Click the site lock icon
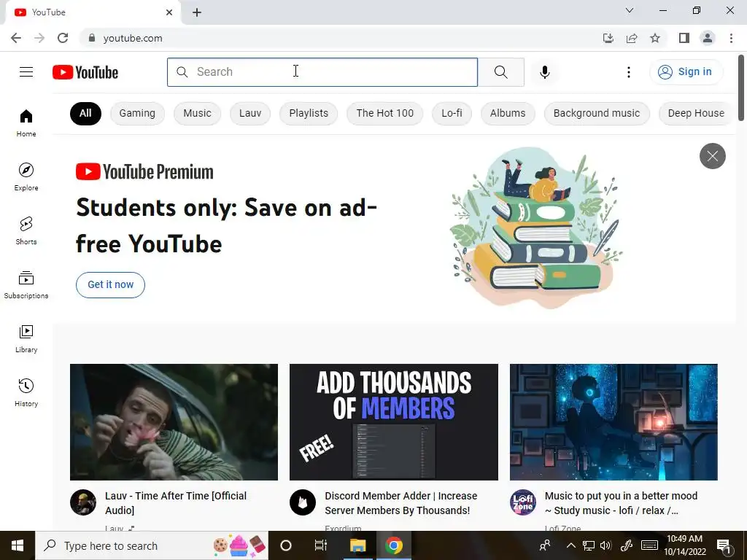Image resolution: width=747 pixels, height=560 pixels. [x=92, y=38]
